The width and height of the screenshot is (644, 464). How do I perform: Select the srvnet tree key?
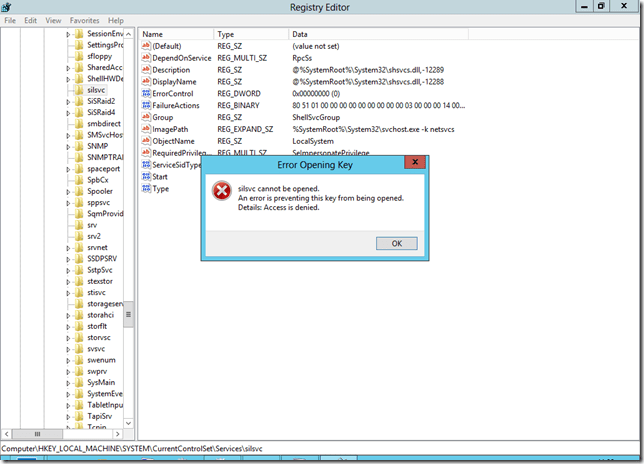[x=97, y=247]
